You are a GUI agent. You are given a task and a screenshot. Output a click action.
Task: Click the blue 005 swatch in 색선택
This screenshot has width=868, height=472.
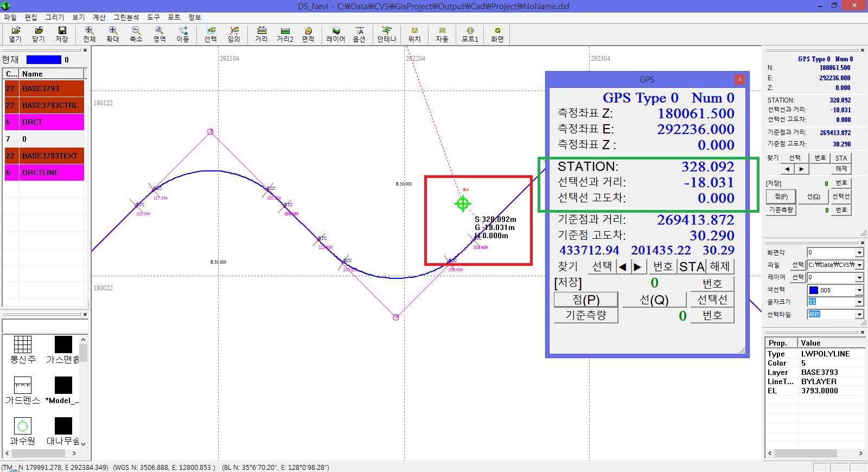pyautogui.click(x=813, y=290)
